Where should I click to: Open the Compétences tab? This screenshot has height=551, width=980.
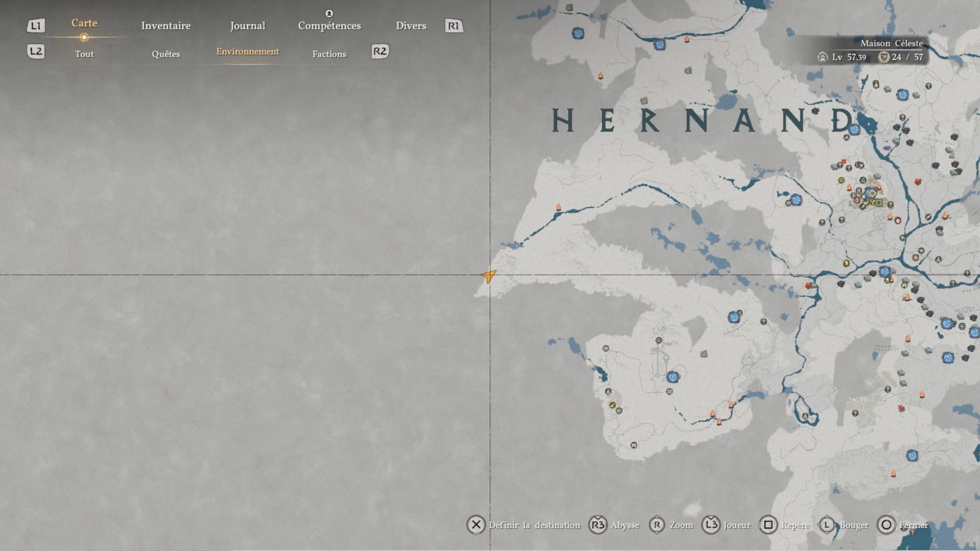click(329, 26)
